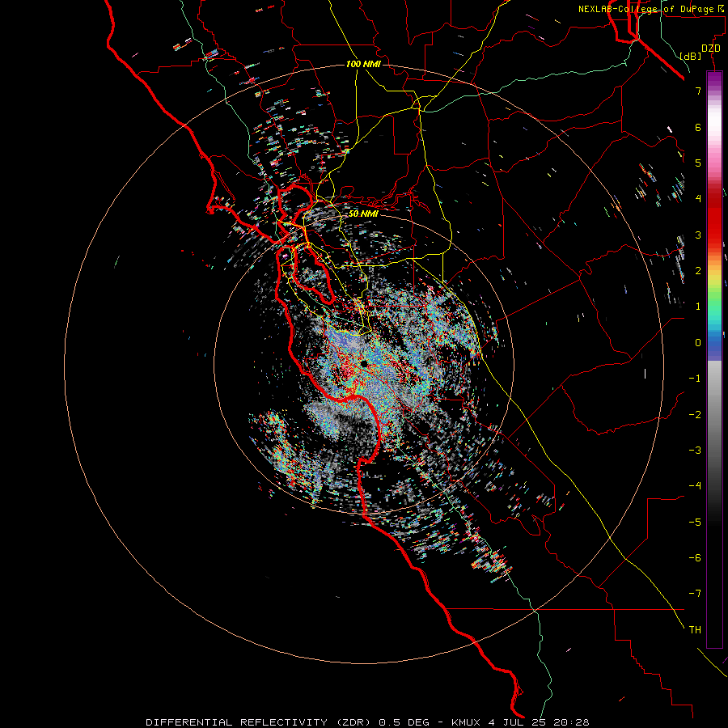Select the 5 dB scale label

[x=698, y=163]
